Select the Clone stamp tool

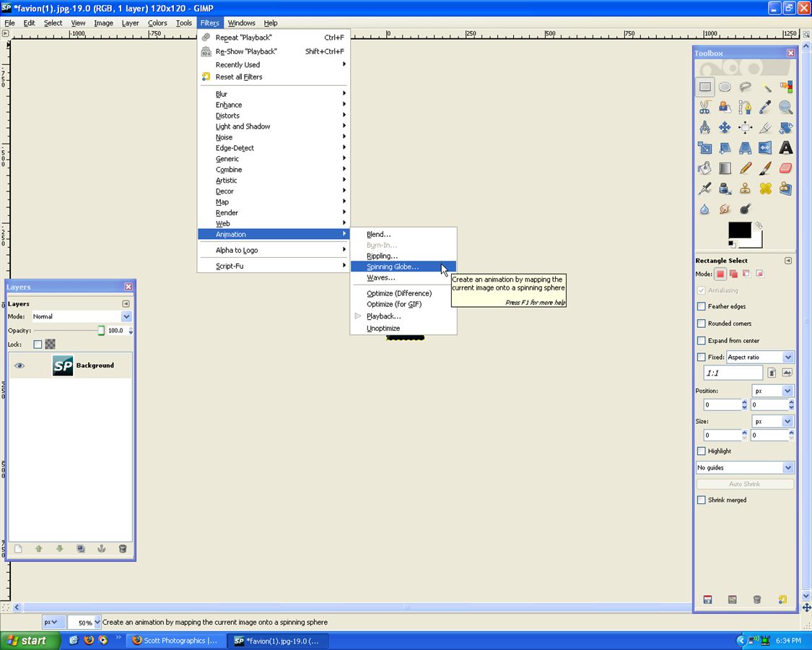(x=745, y=188)
